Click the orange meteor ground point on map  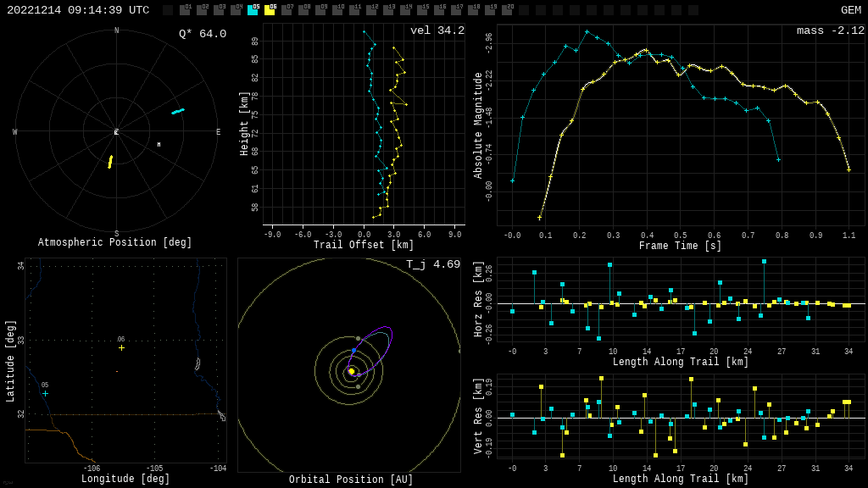click(x=117, y=371)
